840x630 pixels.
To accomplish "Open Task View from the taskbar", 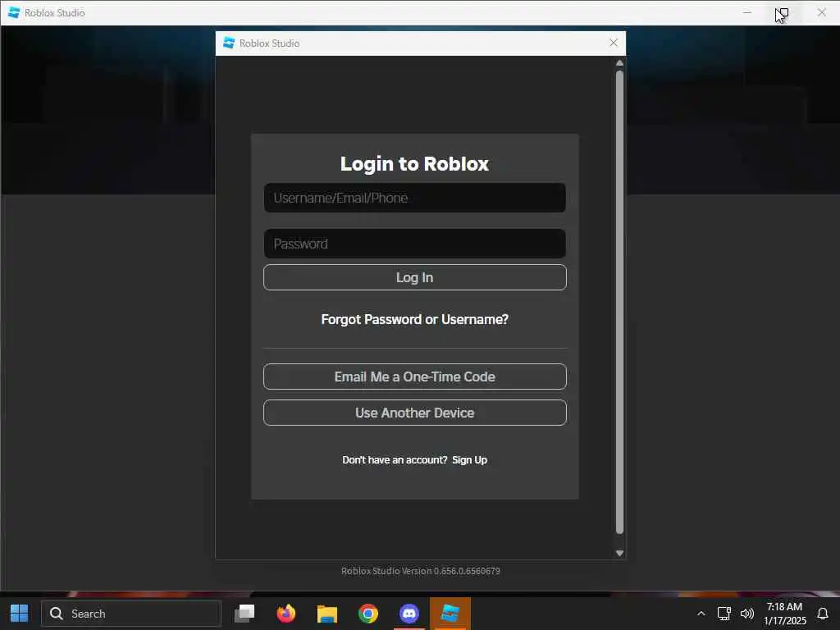I will 244,614.
